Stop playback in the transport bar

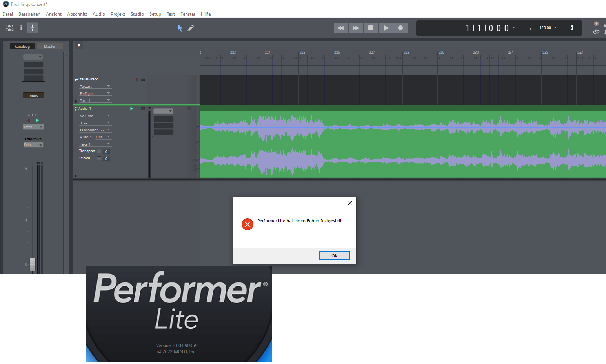371,28
